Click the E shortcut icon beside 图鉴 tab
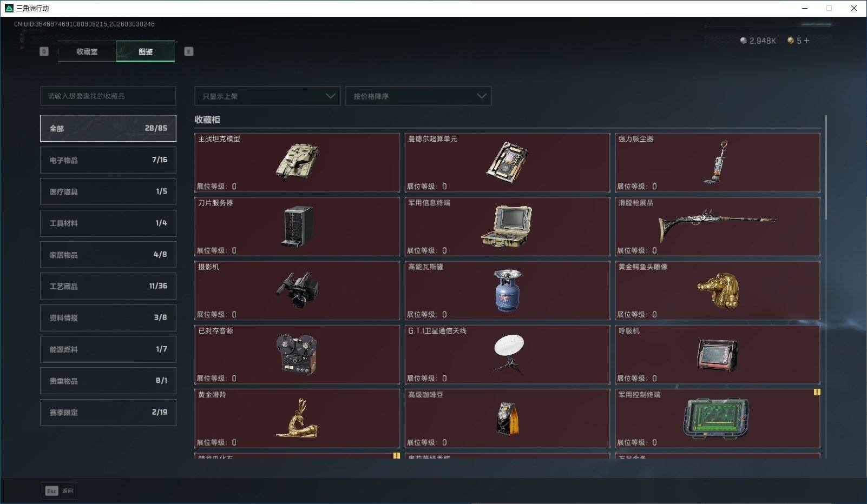The width and height of the screenshot is (867, 504). click(x=188, y=51)
